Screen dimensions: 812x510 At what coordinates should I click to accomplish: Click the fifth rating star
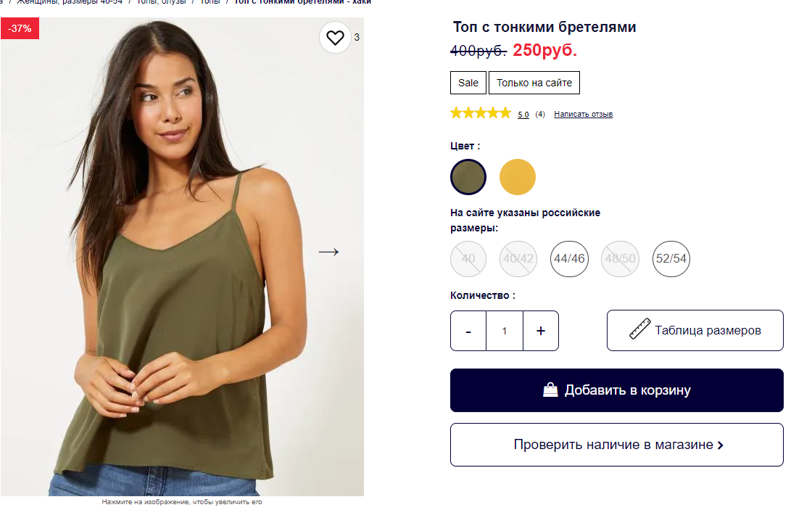point(506,112)
